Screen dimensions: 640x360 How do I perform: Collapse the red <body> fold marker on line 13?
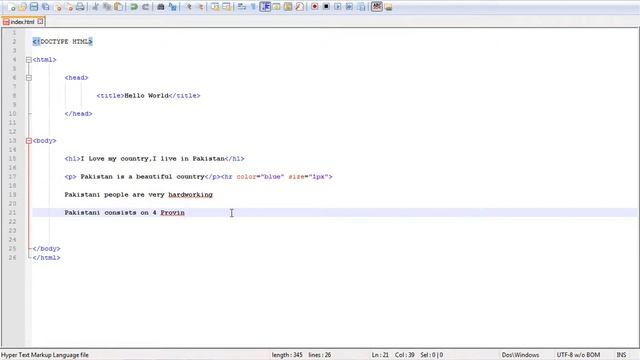point(29,141)
